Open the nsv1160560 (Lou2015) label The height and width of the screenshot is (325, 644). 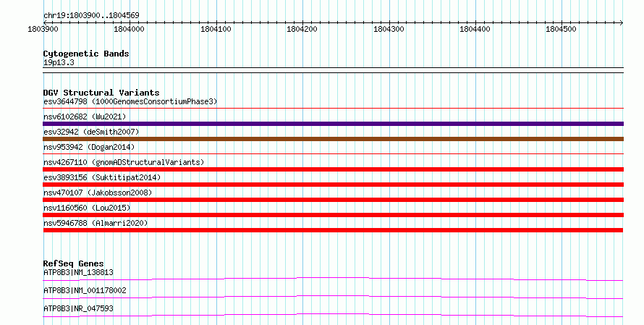pos(87,208)
